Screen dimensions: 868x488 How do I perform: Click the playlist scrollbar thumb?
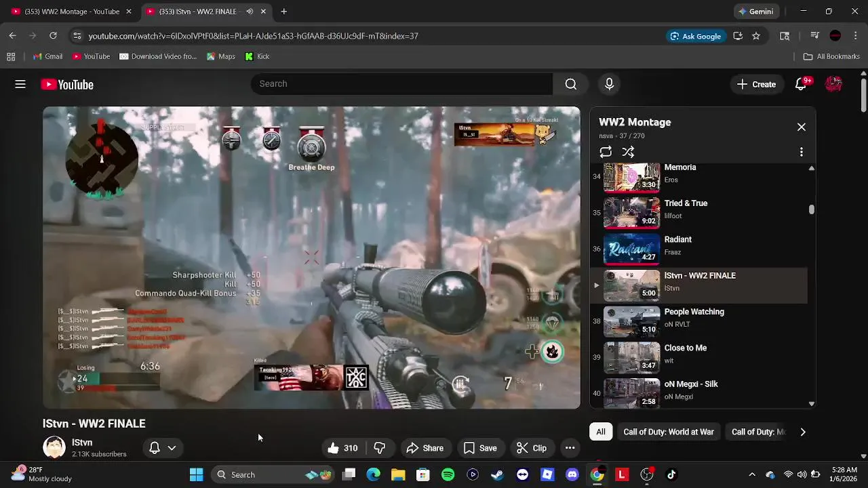[811, 209]
